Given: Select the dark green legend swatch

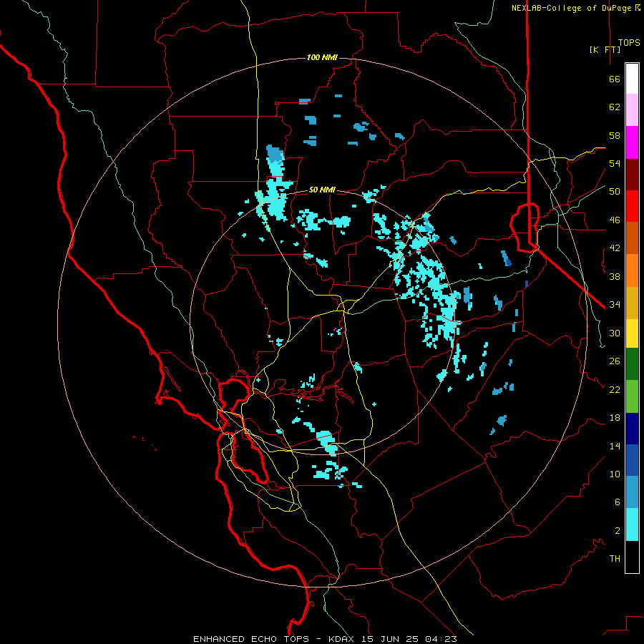Looking at the screenshot, I should (x=632, y=364).
